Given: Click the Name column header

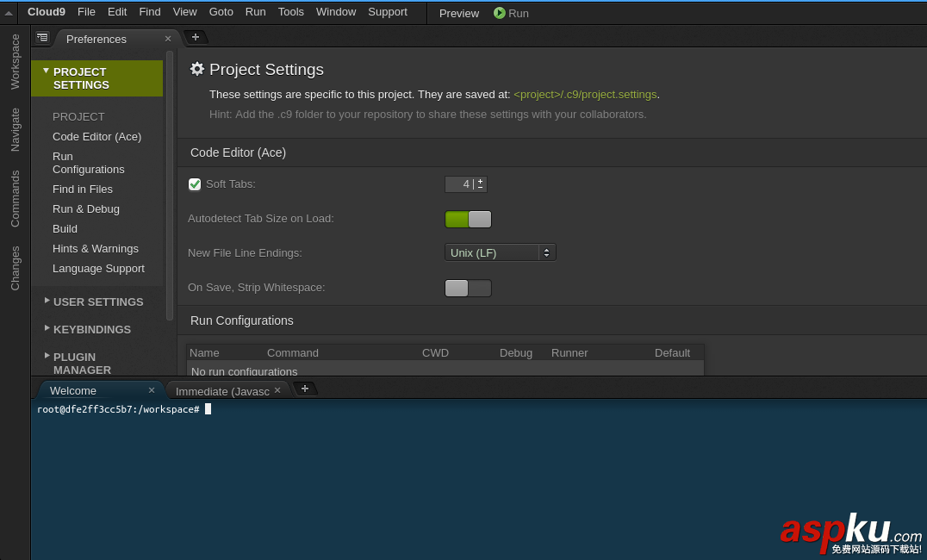Looking at the screenshot, I should (204, 352).
